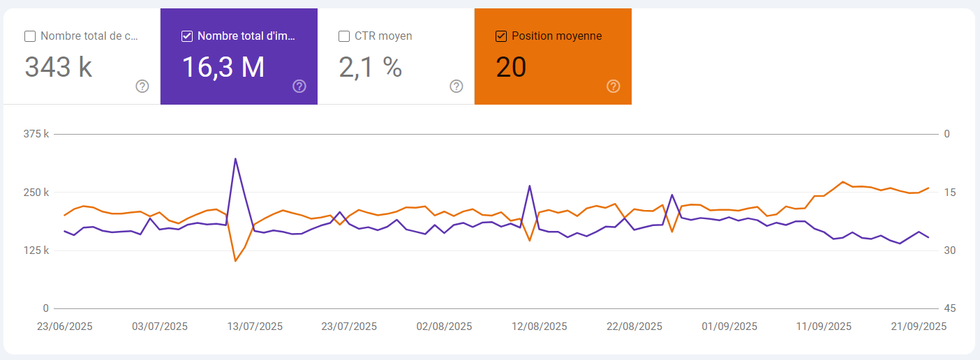Click the purple line spike near 12/08/2025
The image size is (980, 360).
tap(530, 186)
